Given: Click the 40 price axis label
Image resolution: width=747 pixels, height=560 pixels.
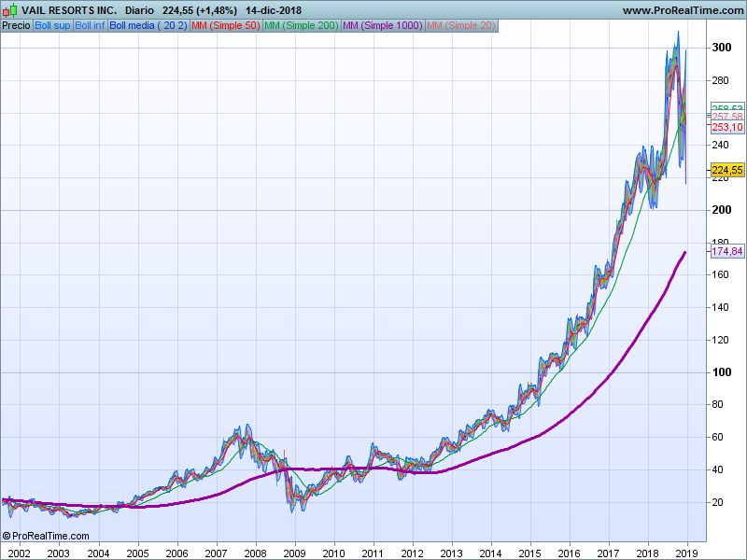Looking at the screenshot, I should [x=717, y=469].
